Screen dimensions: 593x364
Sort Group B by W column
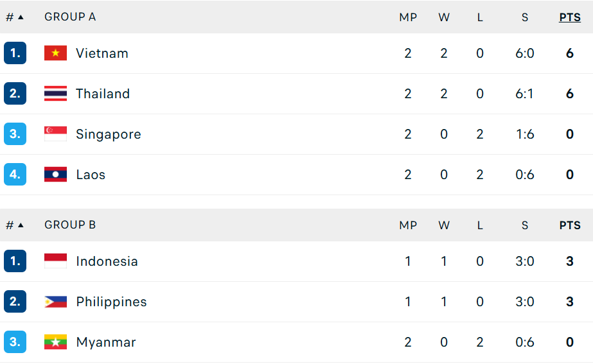[444, 225]
